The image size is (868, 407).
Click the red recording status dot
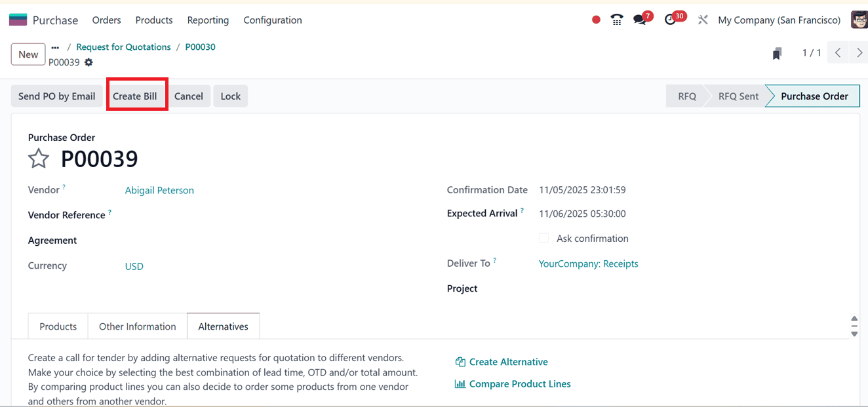click(595, 20)
